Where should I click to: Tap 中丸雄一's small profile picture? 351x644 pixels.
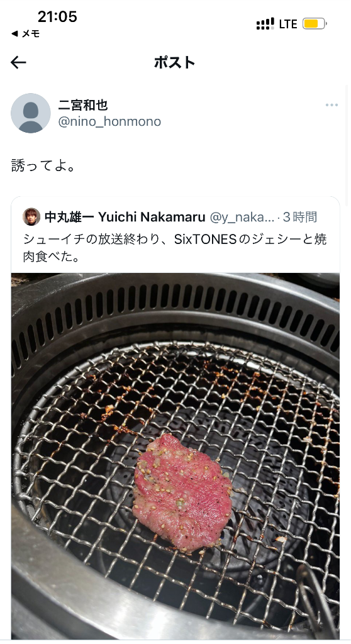coord(31,217)
